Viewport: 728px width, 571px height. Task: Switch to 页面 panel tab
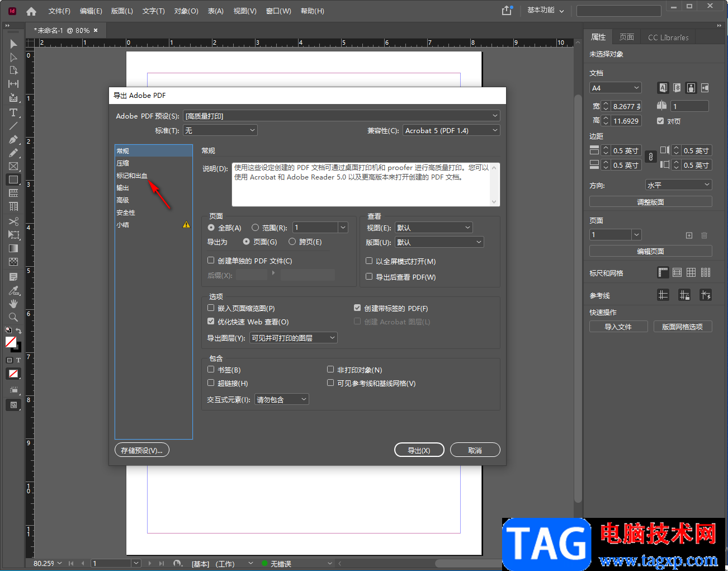627,37
